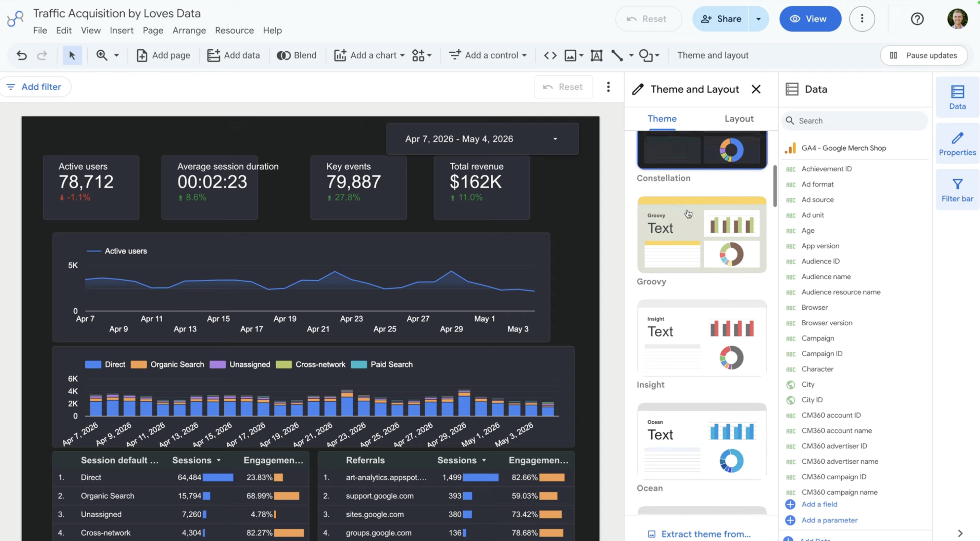The height and width of the screenshot is (541, 980).
Task: Click Theme and layout in the toolbar
Action: tap(713, 55)
